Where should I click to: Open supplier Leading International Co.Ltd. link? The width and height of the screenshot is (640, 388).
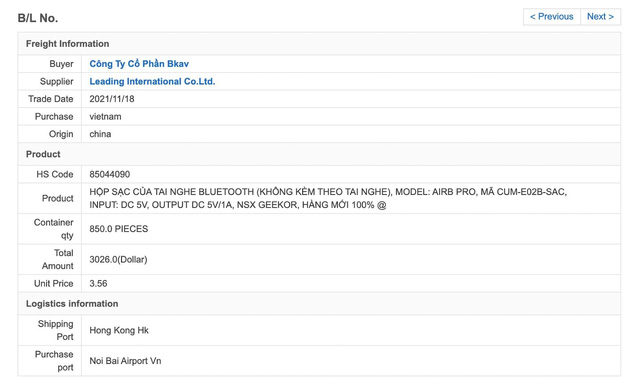point(152,82)
